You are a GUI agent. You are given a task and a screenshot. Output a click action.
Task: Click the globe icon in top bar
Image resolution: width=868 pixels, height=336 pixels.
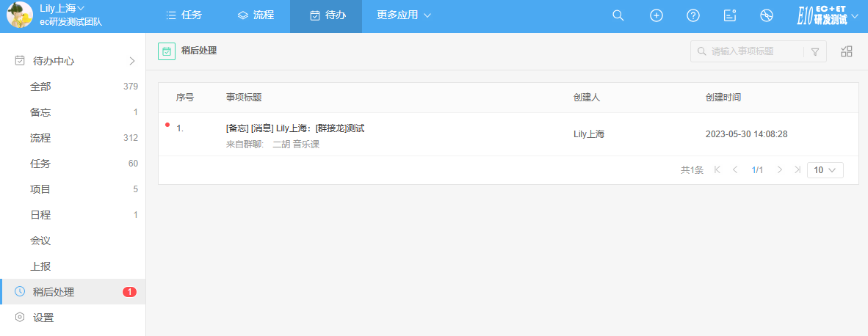point(767,15)
